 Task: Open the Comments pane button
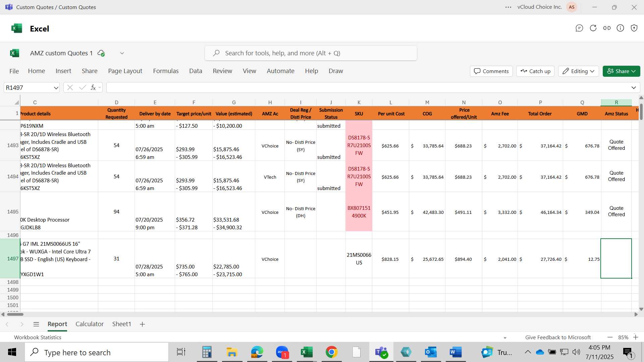[491, 71]
